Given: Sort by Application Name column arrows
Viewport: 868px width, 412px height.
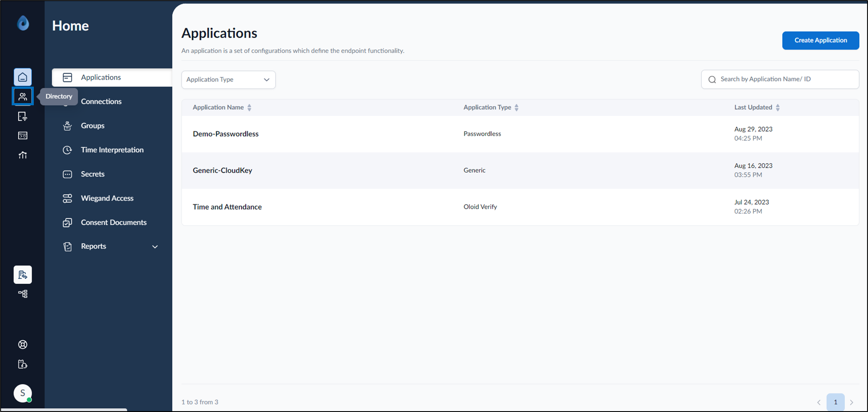Looking at the screenshot, I should click(249, 107).
